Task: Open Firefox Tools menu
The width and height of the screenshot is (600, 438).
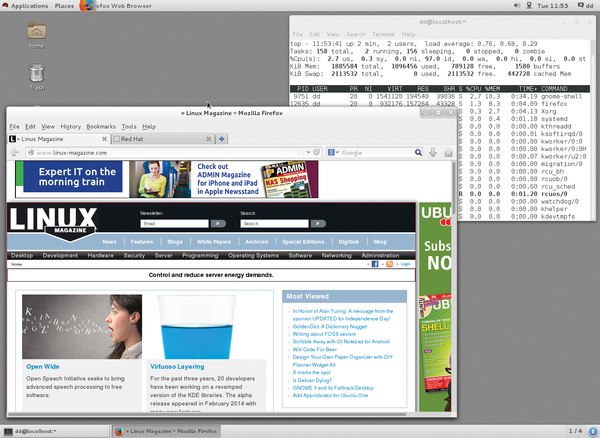Action: click(129, 126)
